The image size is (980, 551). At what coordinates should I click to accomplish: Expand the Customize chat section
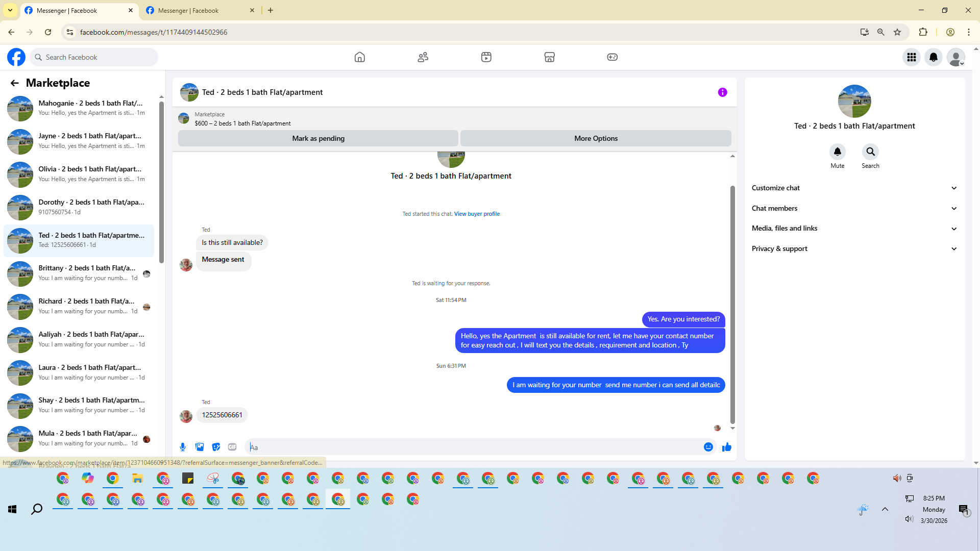853,188
